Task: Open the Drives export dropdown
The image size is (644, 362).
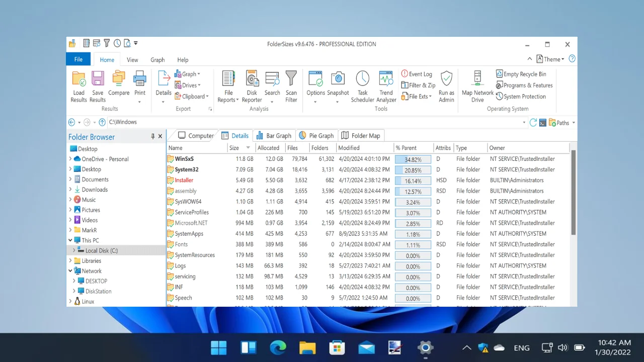Action: point(187,85)
